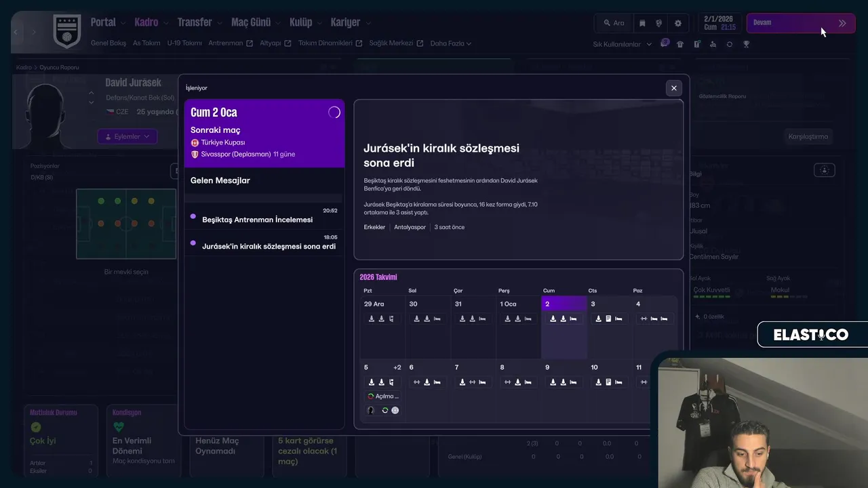
Task: Expand the Sık Kullanılanlar dropdown
Action: pyautogui.click(x=622, y=44)
